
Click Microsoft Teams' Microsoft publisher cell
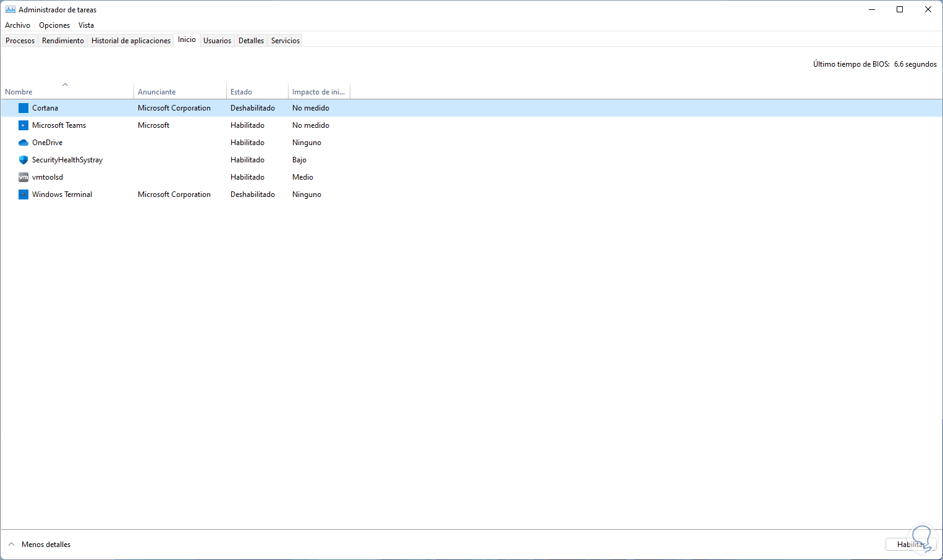tap(153, 125)
